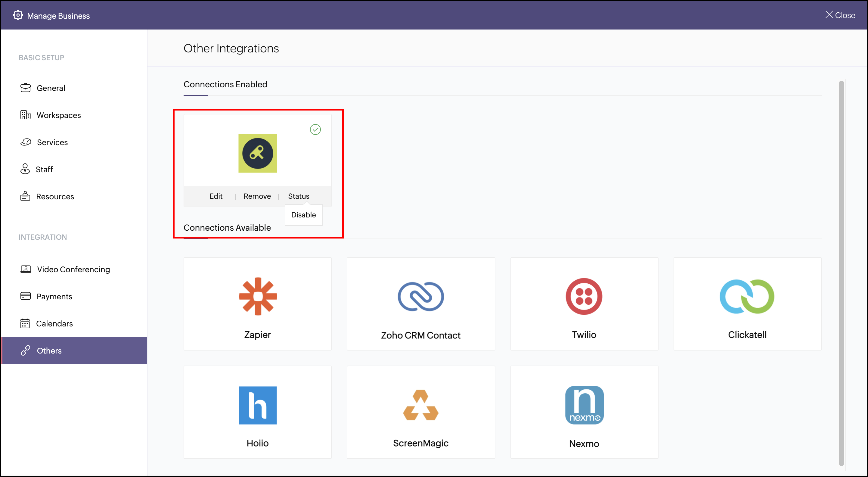Expand the Status option menu
The image size is (868, 477).
(x=299, y=196)
